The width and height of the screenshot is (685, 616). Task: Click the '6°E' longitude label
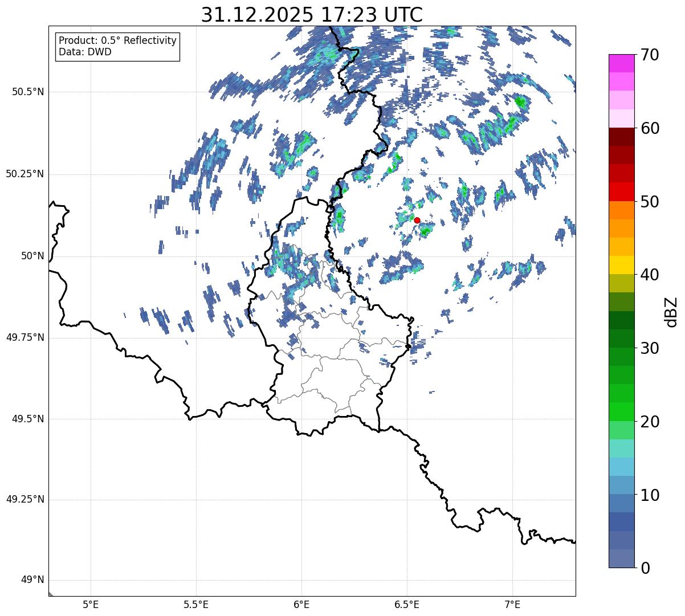point(301,605)
